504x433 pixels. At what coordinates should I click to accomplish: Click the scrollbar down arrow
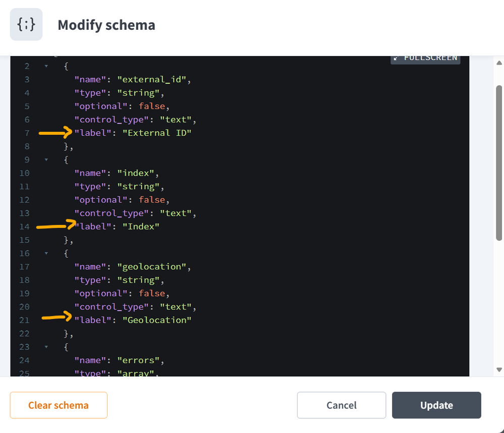[x=499, y=370]
